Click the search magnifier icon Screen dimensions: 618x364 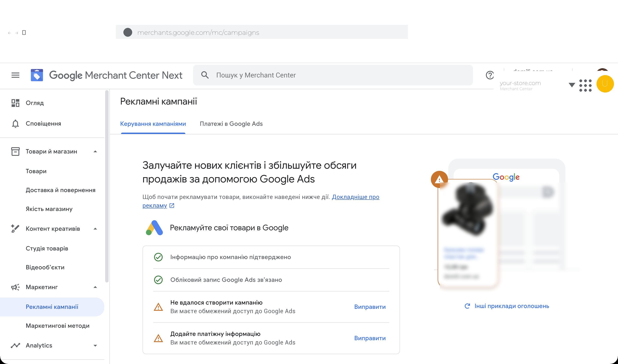point(205,75)
